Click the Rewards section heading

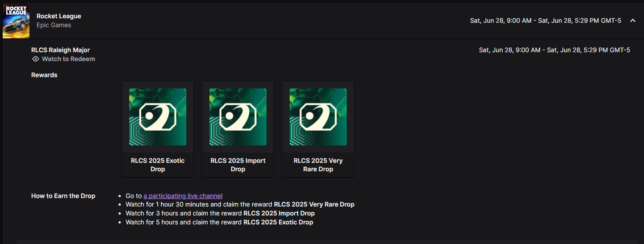click(x=44, y=75)
